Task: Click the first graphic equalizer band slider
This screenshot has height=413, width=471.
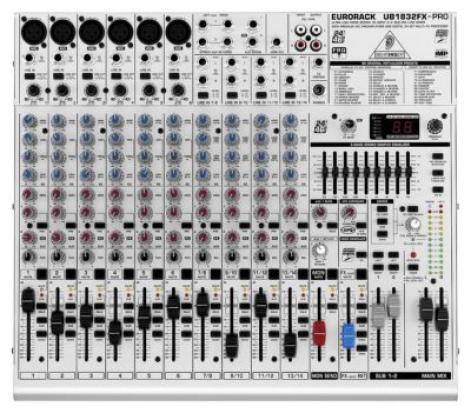Action: (325, 171)
